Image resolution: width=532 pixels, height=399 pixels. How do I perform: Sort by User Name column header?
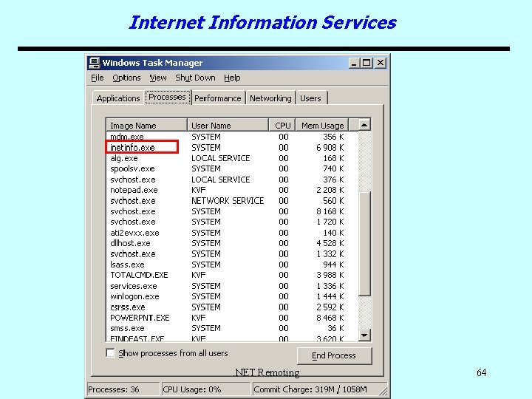(228, 126)
